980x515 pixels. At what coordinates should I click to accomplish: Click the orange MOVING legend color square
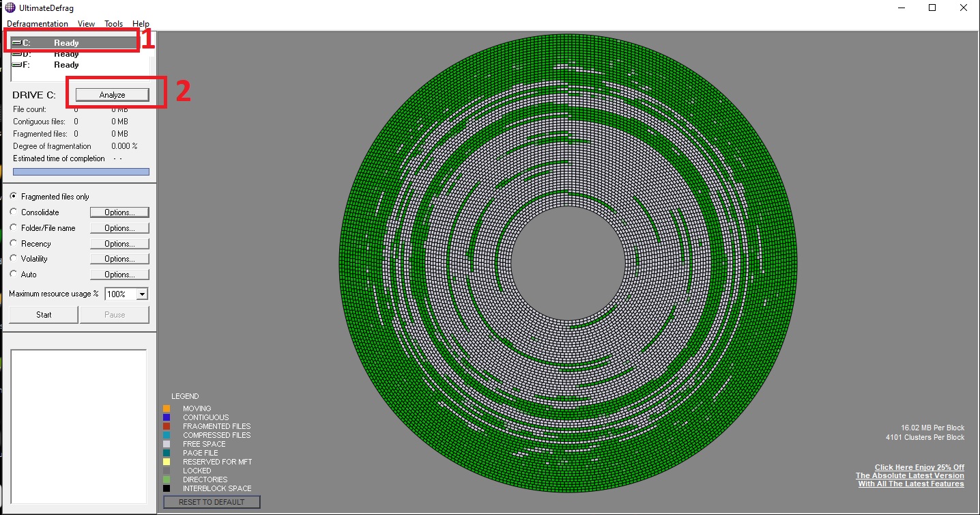point(167,408)
